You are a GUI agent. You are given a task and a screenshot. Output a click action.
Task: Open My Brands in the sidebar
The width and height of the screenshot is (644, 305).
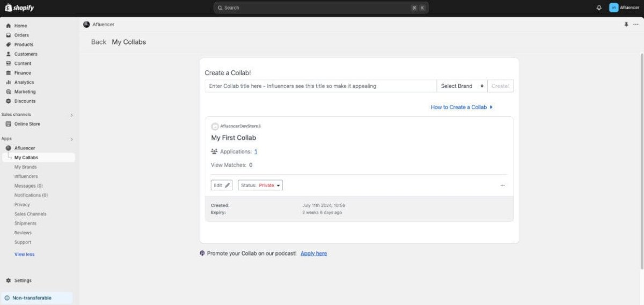(x=25, y=167)
